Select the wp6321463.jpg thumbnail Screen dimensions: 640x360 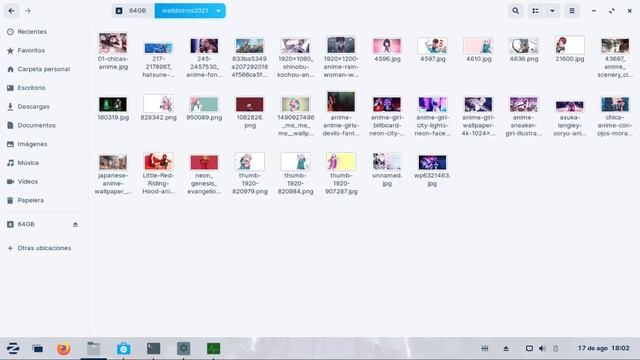pos(433,162)
